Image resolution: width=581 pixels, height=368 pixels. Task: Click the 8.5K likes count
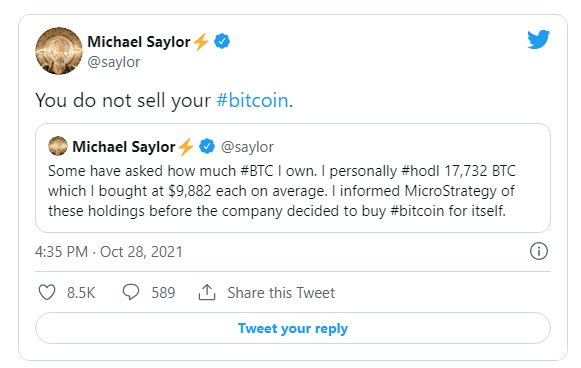point(81,293)
